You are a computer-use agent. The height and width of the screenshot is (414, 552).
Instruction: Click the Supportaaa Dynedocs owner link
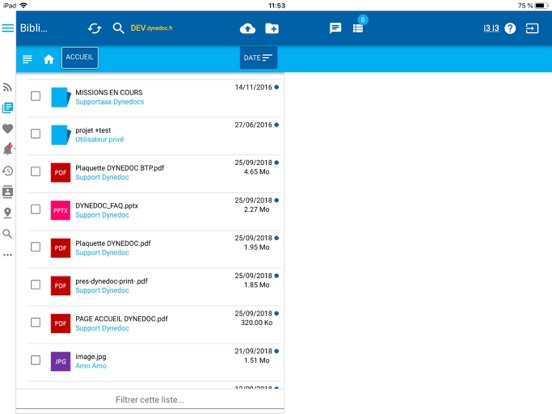[109, 102]
